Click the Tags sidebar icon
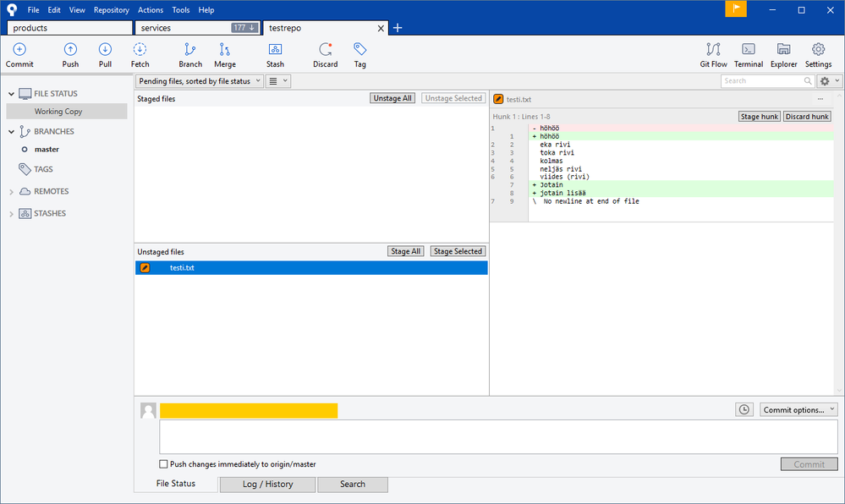Screen dimensions: 845x504 click(25, 169)
